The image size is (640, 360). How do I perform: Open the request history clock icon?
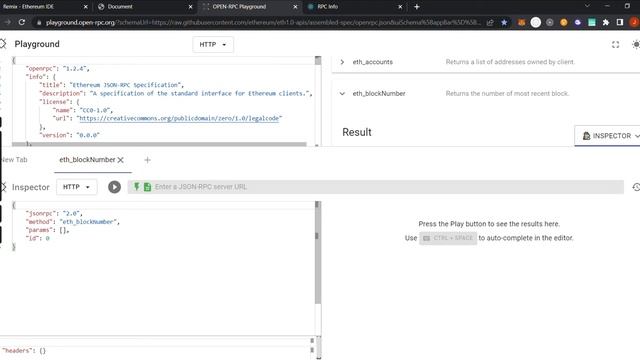[636, 187]
